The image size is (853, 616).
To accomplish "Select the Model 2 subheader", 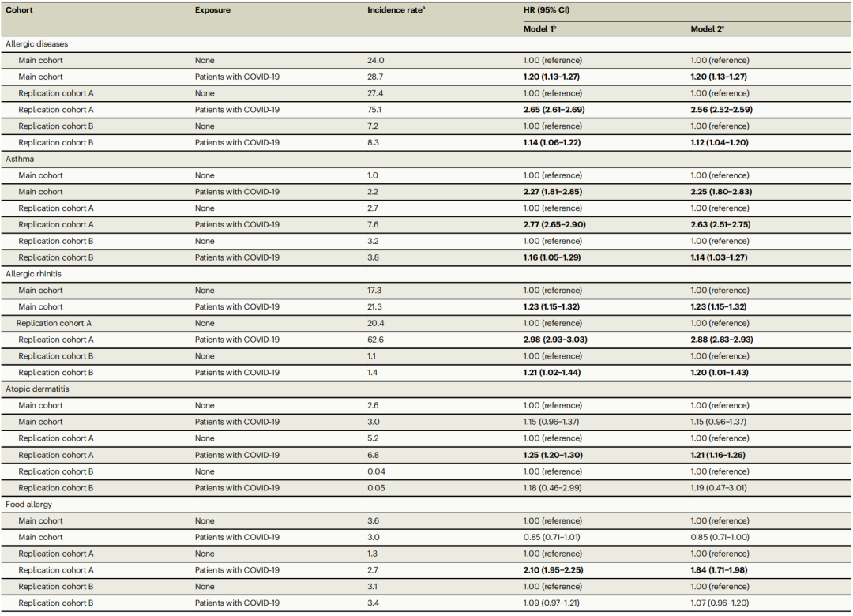I will pos(710,28).
